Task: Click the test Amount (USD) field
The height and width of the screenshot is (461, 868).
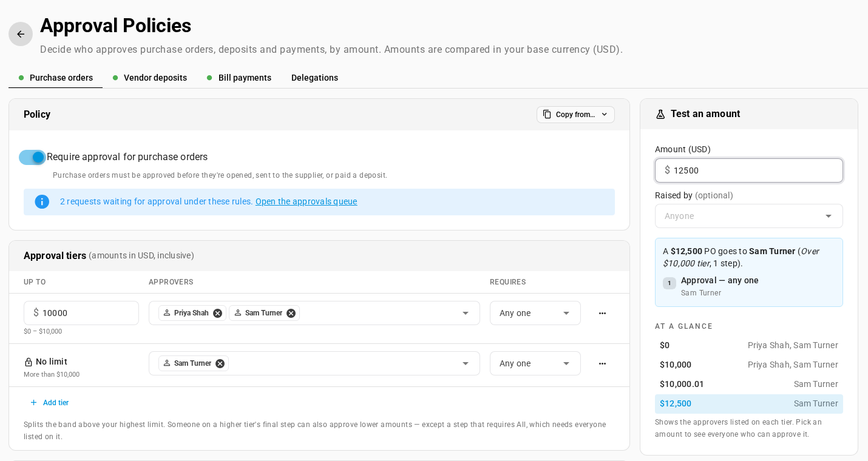Action: click(749, 170)
